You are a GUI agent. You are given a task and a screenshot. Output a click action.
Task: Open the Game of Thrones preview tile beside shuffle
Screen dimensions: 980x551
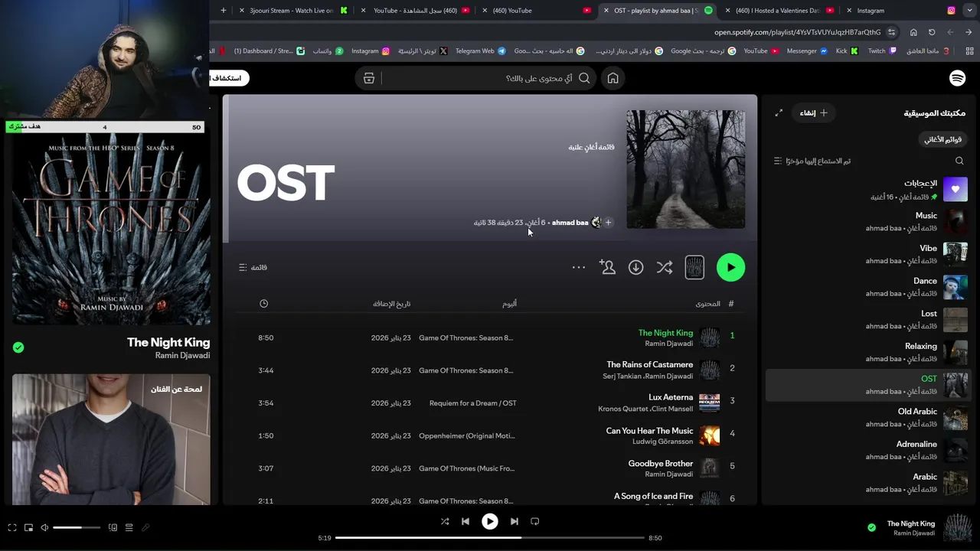coord(694,267)
